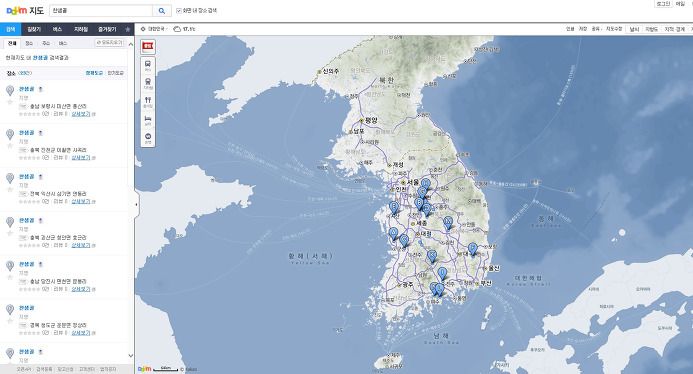Image resolution: width=693 pixels, height=374 pixels.
Task: Show restaurants with fork and knife icon
Action: click(x=148, y=102)
